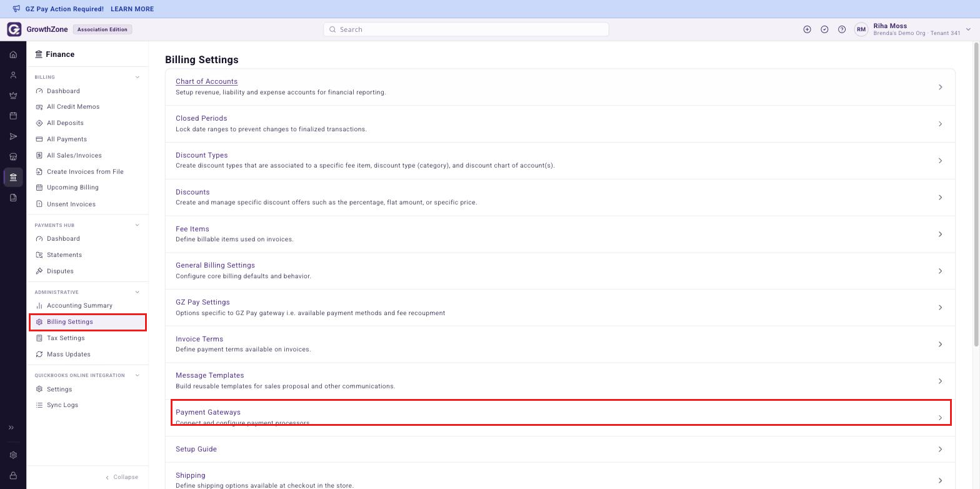Click the RM user avatar
The width and height of the screenshot is (980, 489).
click(x=861, y=29)
